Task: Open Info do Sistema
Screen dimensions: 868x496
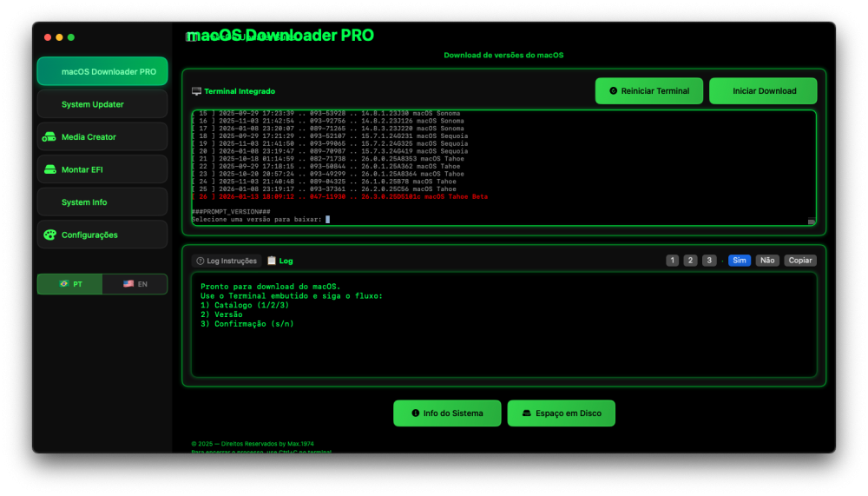Action: (447, 413)
